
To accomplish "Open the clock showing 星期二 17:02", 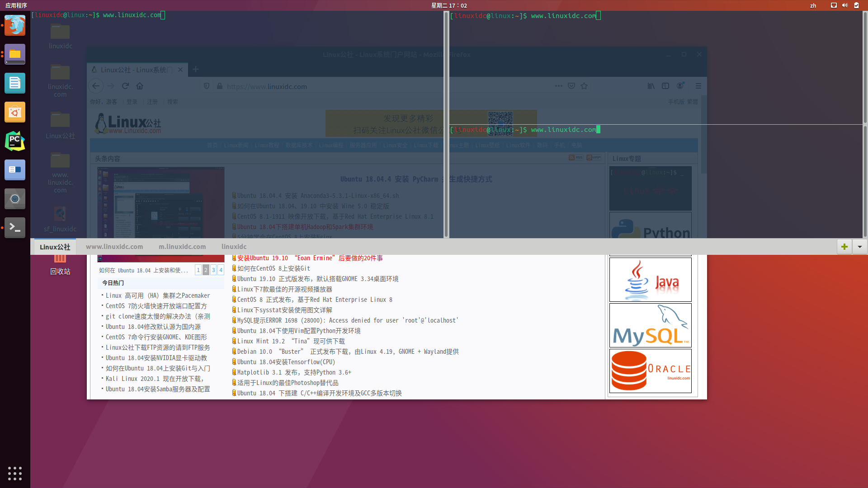I will pyautogui.click(x=449, y=5).
